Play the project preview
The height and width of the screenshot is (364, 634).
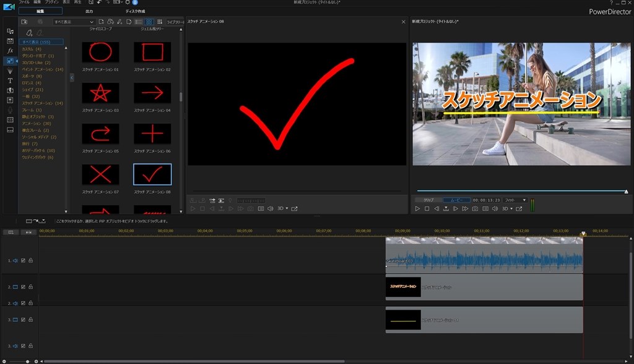pyautogui.click(x=417, y=209)
